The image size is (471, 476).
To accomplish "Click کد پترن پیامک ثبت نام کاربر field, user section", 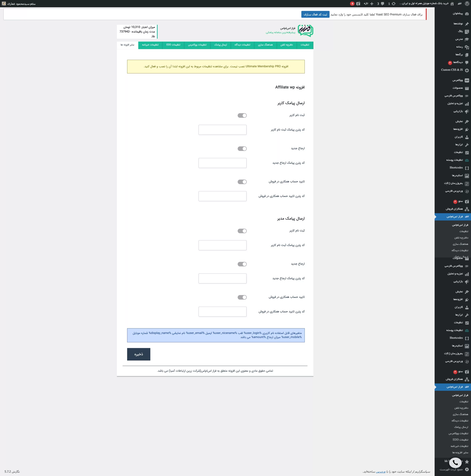I will point(222,130).
